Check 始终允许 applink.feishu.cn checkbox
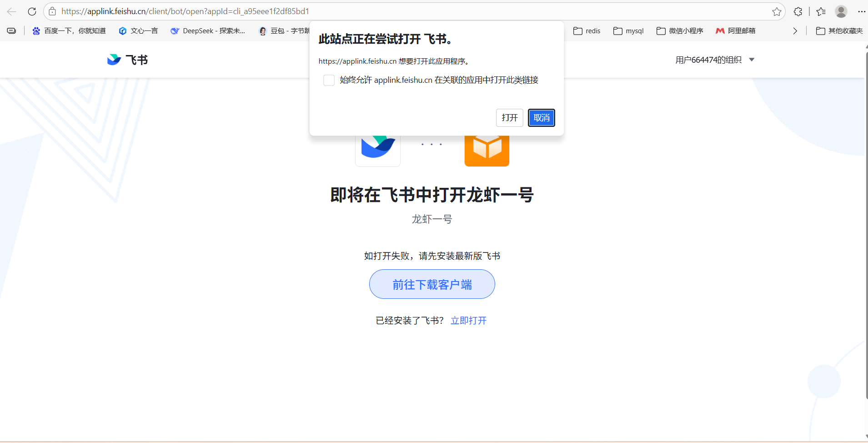Screen dimensions: 868x443 [329, 81]
